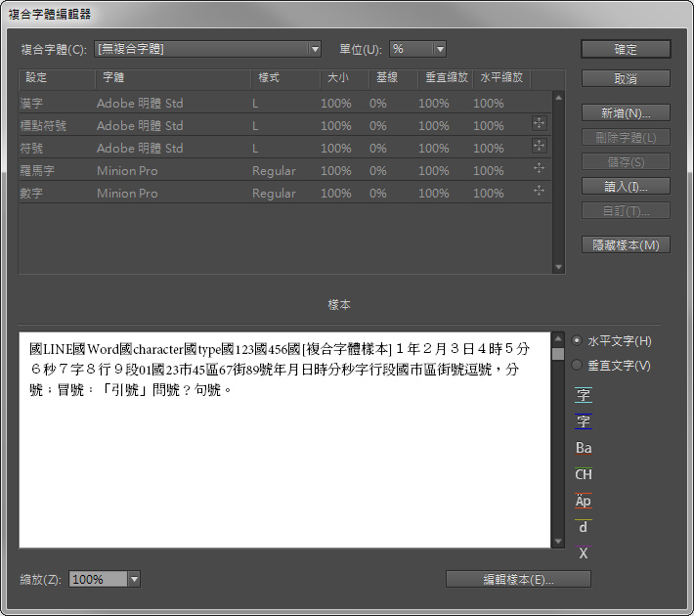Click the 確定 button

click(626, 49)
